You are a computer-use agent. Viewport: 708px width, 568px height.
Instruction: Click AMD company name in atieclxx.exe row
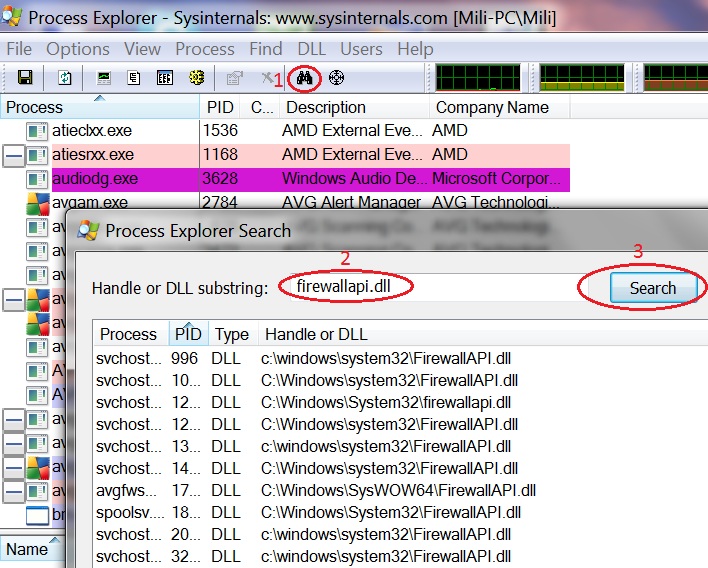(x=450, y=131)
